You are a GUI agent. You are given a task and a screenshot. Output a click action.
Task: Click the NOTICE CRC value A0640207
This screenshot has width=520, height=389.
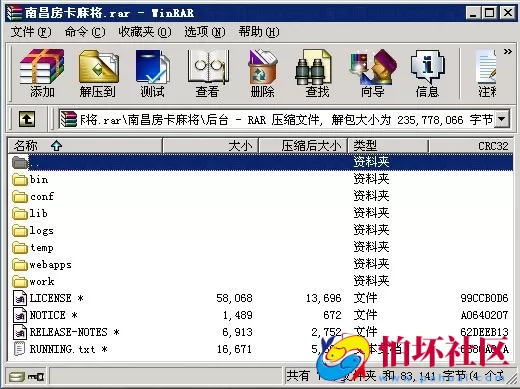[x=485, y=315]
